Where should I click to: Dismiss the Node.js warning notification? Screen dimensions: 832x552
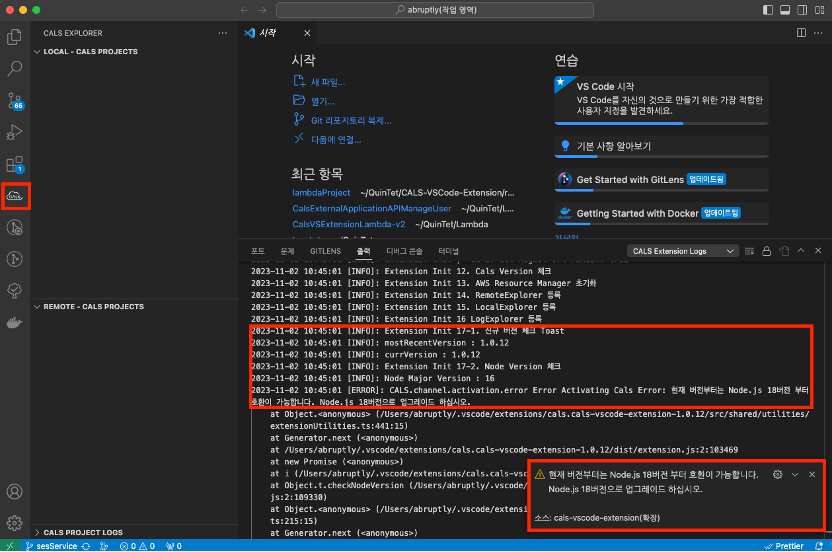pos(812,475)
